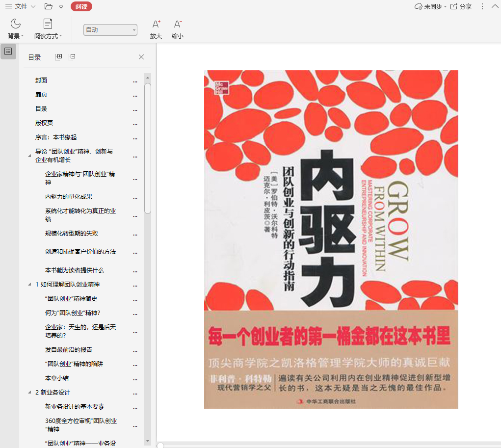Image resolution: width=501 pixels, height=448 pixels.
Task: Close the 目录 panel
Action: (141, 57)
